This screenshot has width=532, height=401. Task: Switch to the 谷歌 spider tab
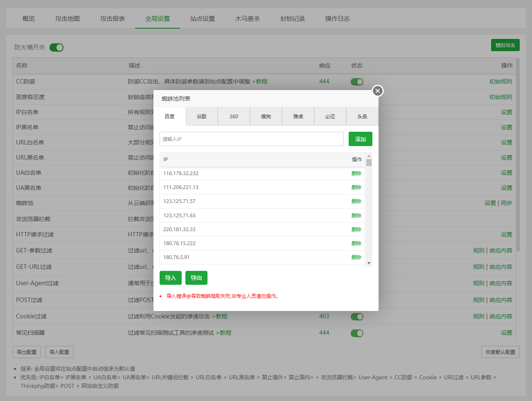click(x=202, y=117)
